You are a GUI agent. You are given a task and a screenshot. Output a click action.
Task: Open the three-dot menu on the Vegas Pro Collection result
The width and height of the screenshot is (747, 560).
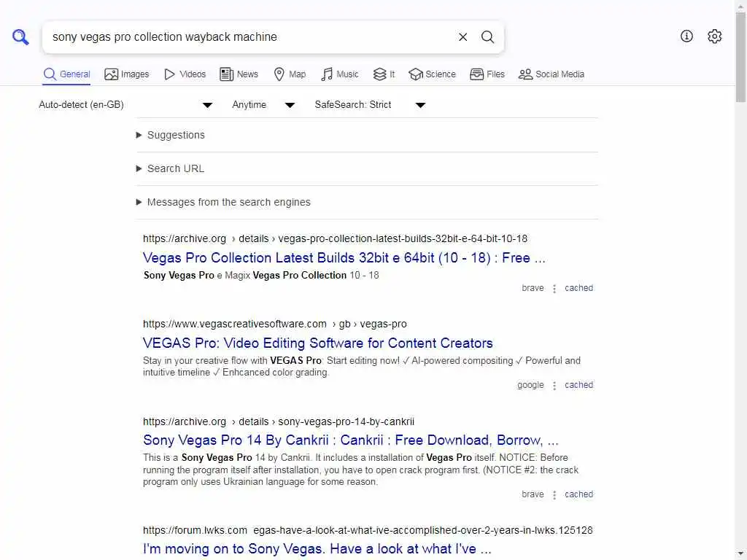tap(554, 289)
